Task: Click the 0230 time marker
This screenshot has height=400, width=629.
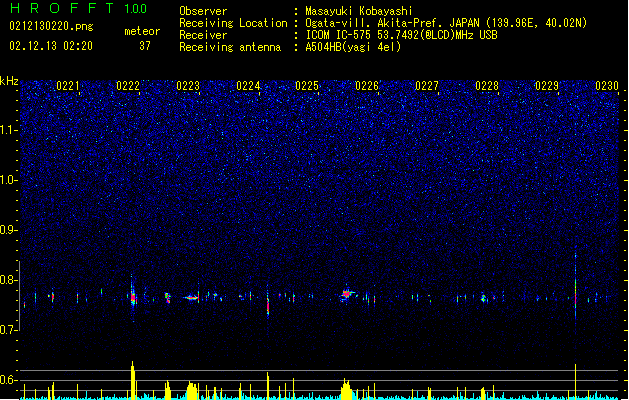Action: coord(607,86)
